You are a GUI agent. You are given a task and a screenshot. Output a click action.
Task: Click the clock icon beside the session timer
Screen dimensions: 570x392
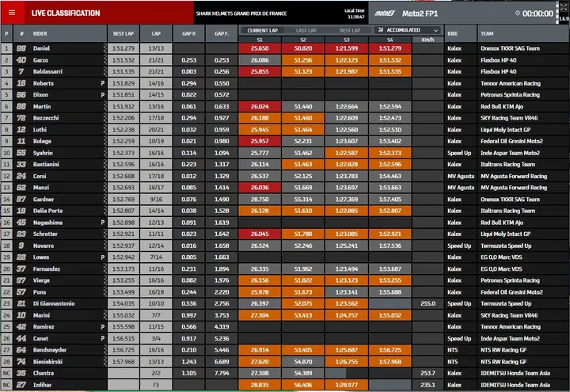517,13
